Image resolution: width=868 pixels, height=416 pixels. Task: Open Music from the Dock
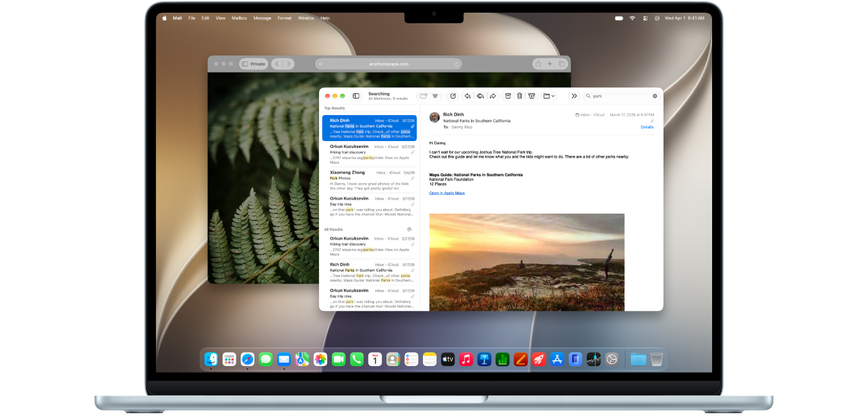coord(466,359)
